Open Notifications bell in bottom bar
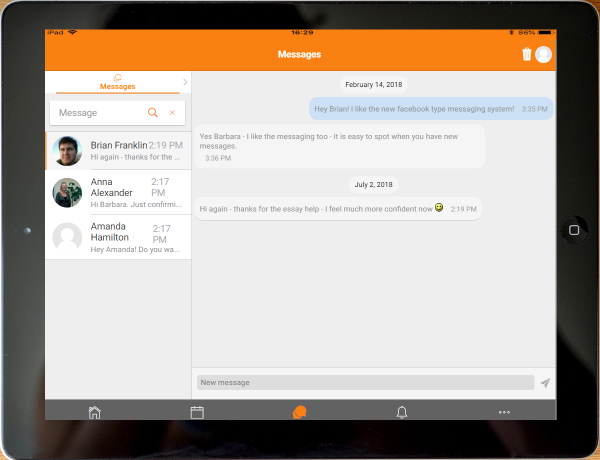This screenshot has height=460, width=600. 402,412
